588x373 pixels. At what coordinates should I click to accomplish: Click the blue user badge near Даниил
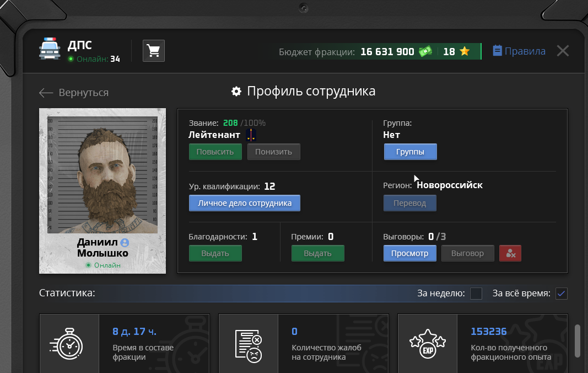125,243
